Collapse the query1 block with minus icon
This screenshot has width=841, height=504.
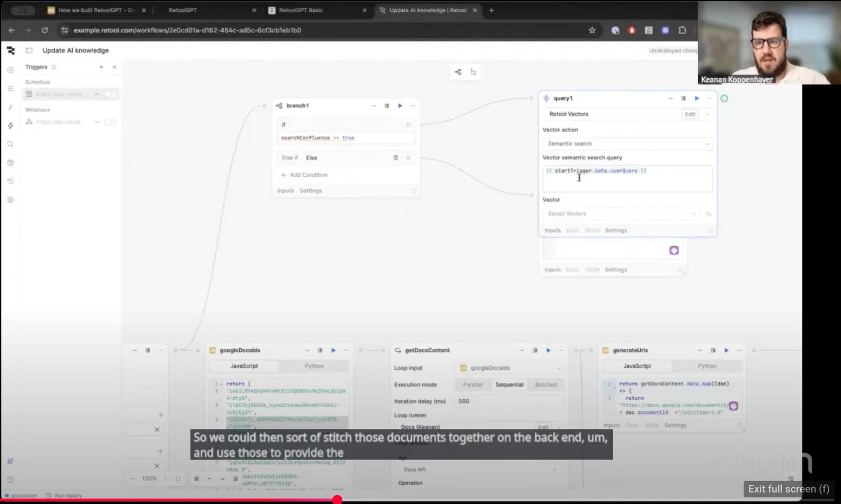(670, 98)
